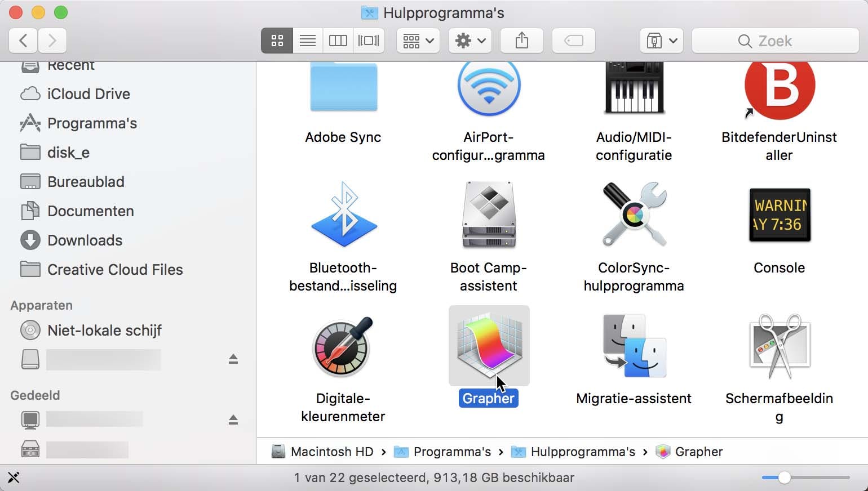Select Digitale-kleurenmeter icon
This screenshot has width=868, height=491.
[343, 346]
